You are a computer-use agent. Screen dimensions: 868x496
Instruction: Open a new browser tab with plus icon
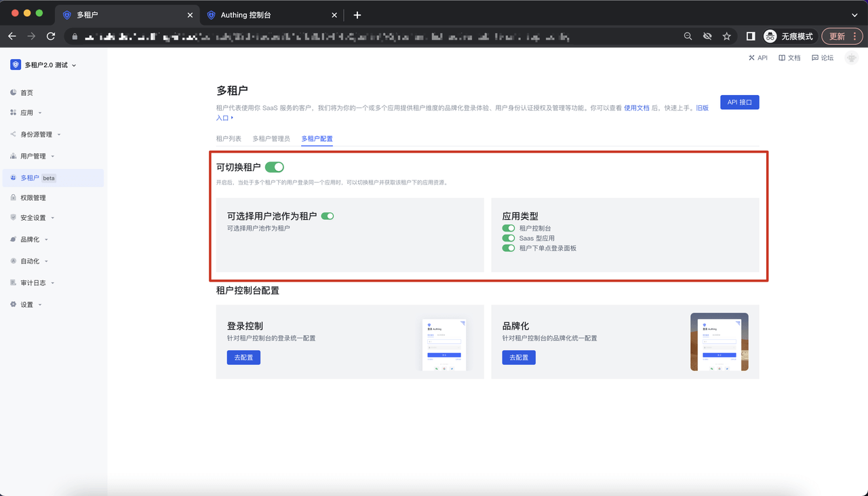pos(357,15)
